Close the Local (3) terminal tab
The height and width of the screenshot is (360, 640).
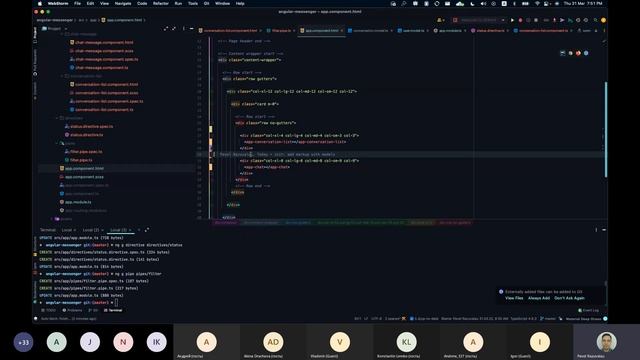(x=130, y=230)
